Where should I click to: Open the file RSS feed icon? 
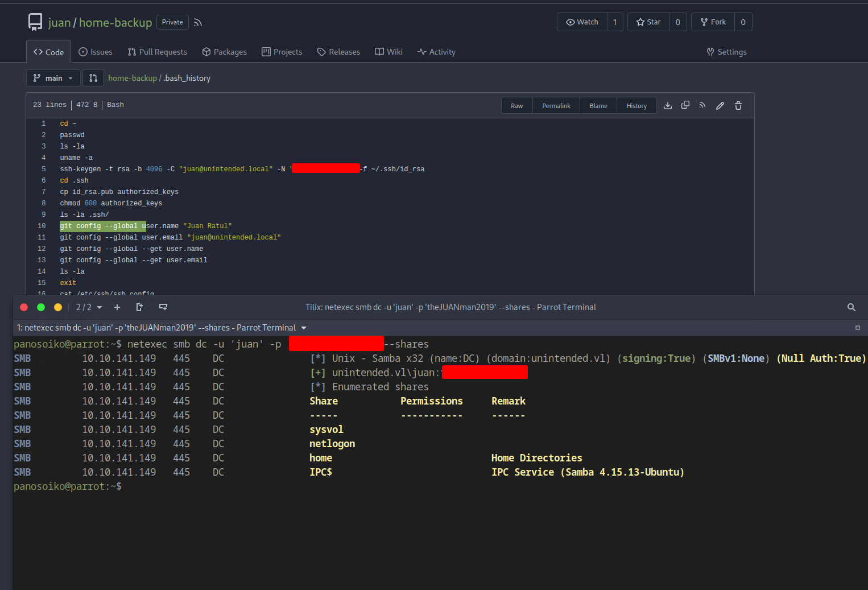coord(702,105)
